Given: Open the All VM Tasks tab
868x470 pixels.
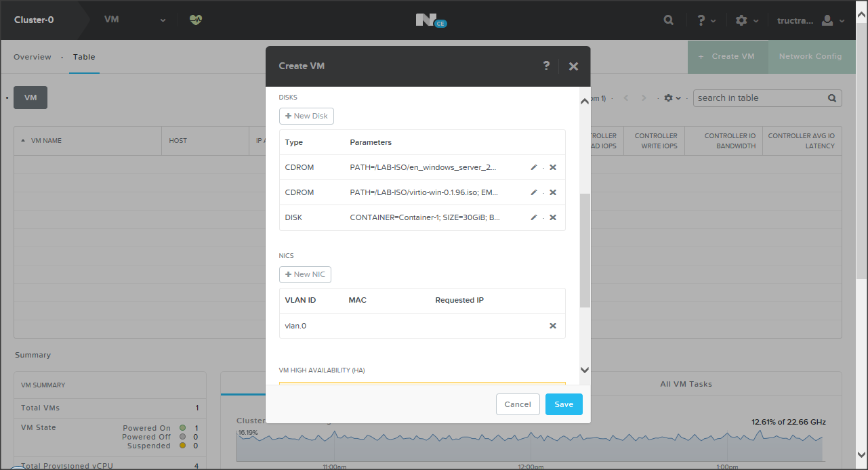Looking at the screenshot, I should [686, 384].
